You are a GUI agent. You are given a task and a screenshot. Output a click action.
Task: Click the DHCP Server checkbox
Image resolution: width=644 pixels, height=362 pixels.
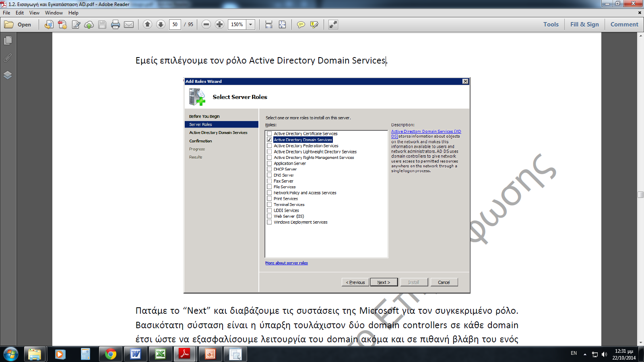pos(269,169)
